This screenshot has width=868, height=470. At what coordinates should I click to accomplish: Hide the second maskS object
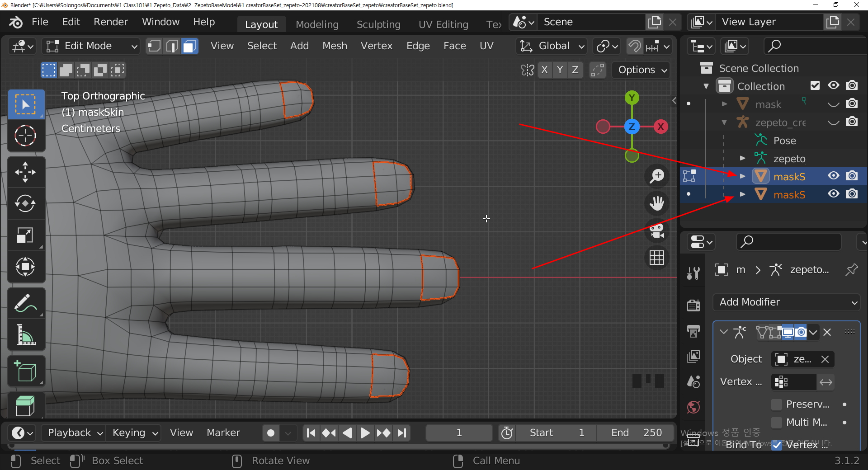point(834,194)
